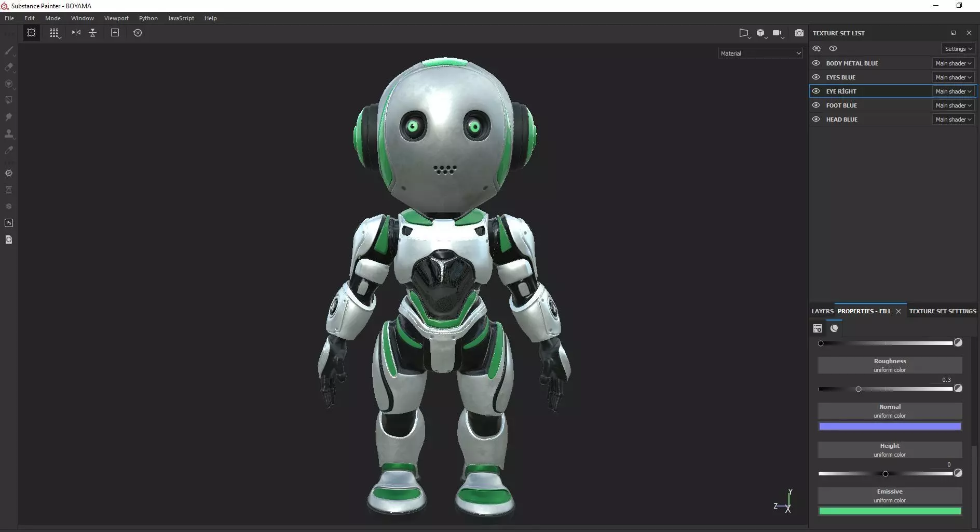Open HEAD BLUE Main shader dropdown
Image resolution: width=980 pixels, height=532 pixels.
(954, 119)
